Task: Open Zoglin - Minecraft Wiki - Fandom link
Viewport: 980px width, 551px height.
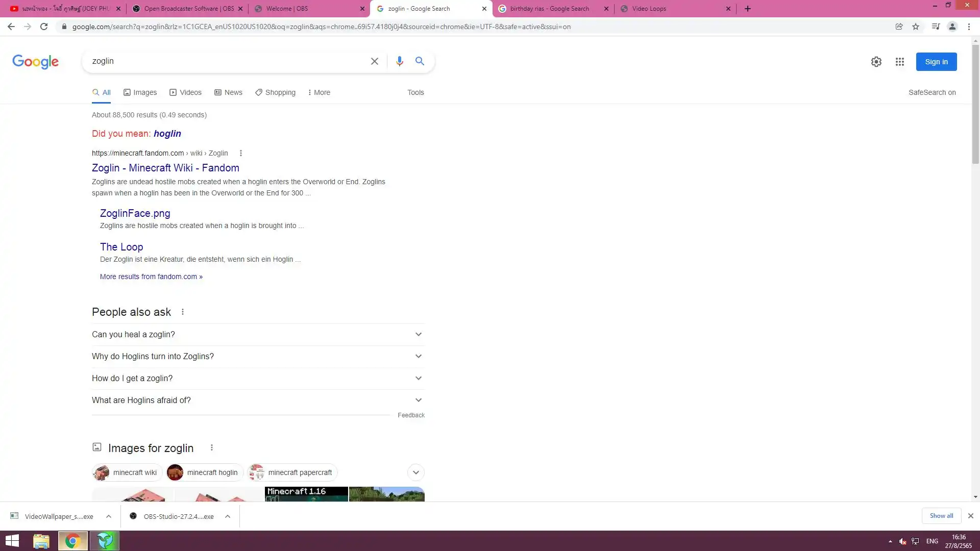Action: pos(165,168)
